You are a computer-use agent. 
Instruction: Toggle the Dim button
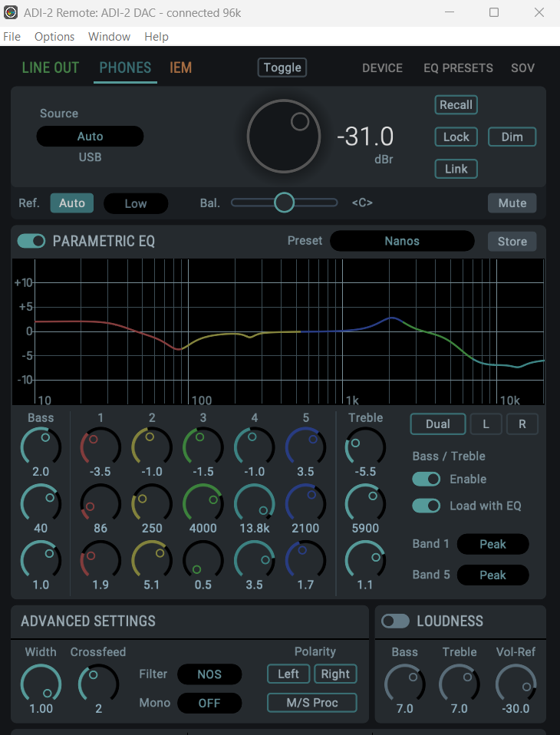512,137
